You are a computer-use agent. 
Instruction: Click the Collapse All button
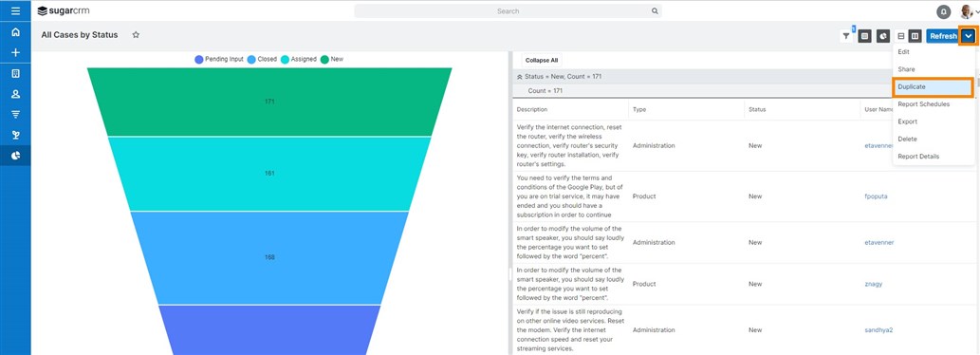(x=542, y=60)
